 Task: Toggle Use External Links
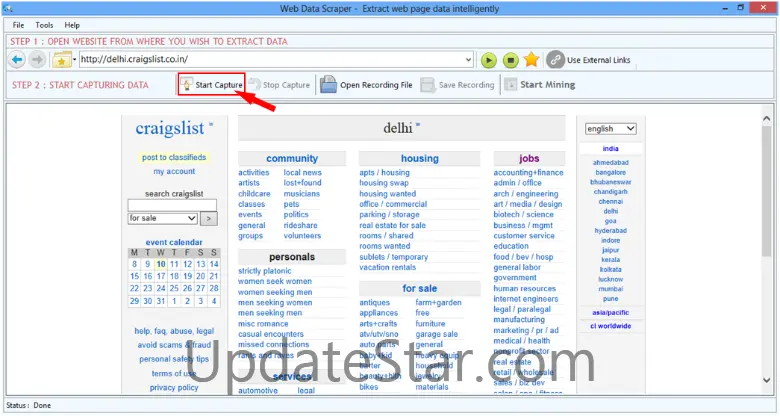click(x=588, y=60)
